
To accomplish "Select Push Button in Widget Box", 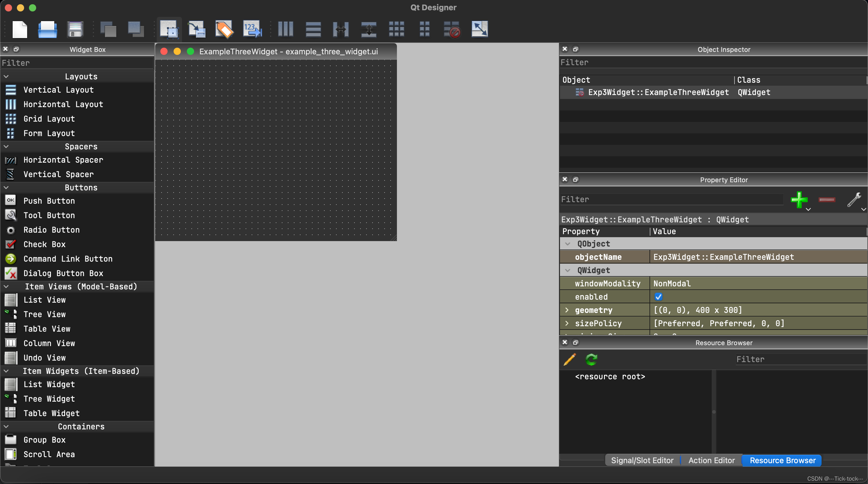I will click(49, 201).
